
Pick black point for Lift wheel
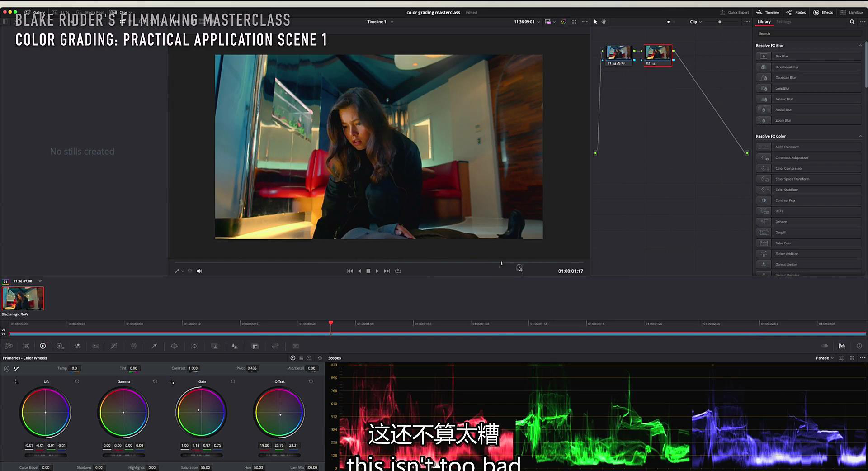[16, 381]
